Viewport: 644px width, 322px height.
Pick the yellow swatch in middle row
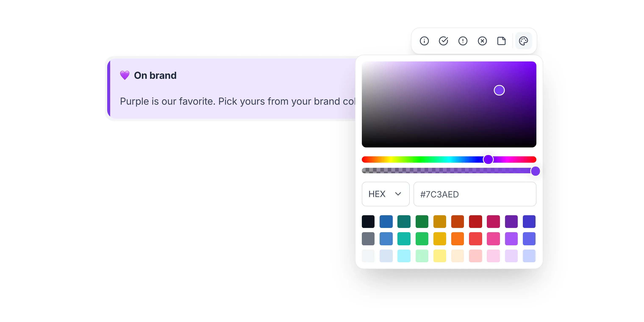click(440, 239)
